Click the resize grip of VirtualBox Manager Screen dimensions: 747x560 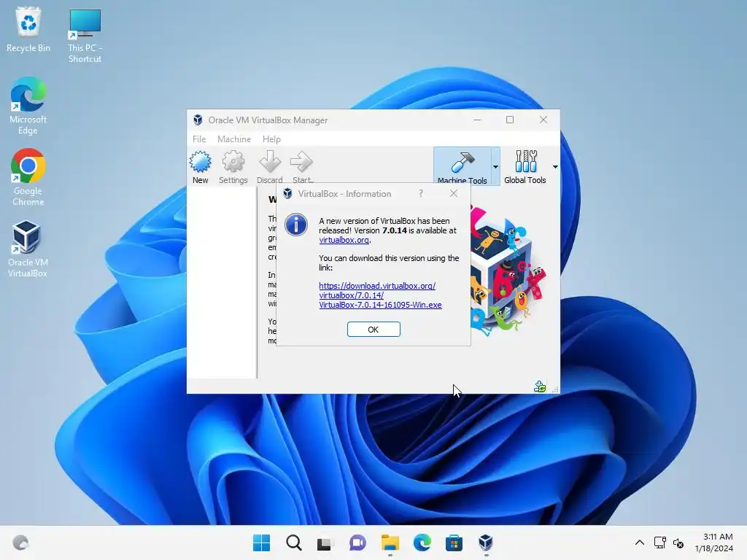point(555,389)
